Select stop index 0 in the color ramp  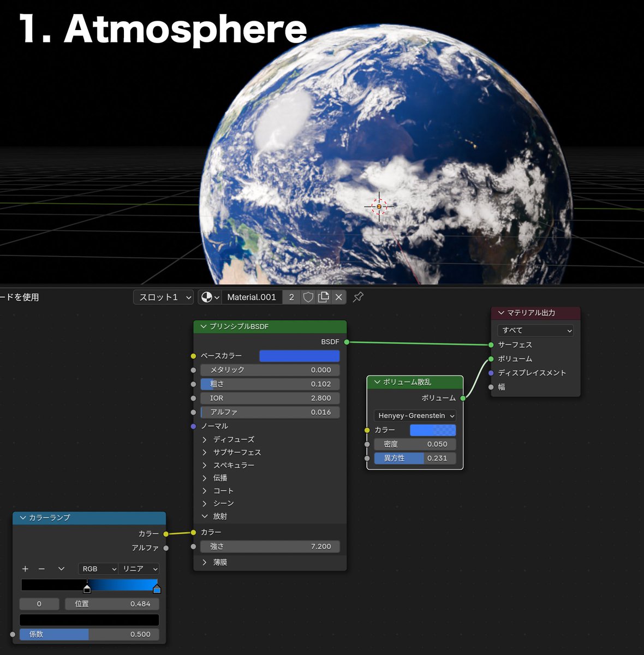pyautogui.click(x=39, y=604)
